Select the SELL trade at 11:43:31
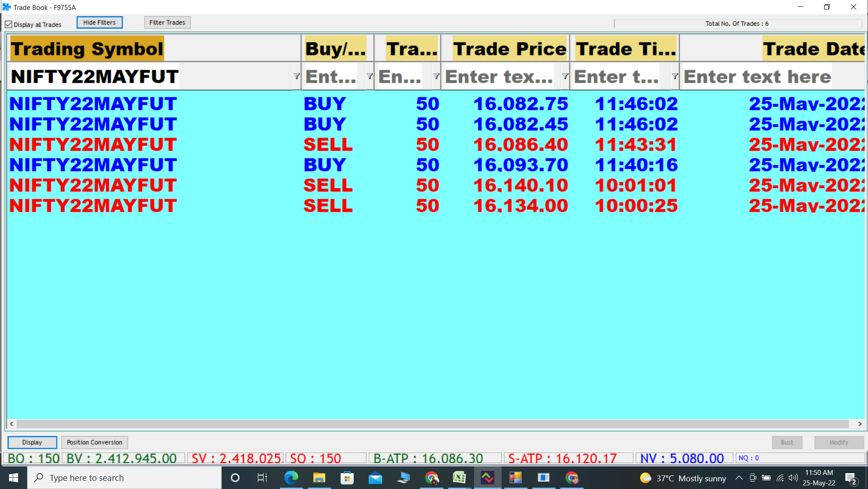The width and height of the screenshot is (868, 489). tap(436, 145)
